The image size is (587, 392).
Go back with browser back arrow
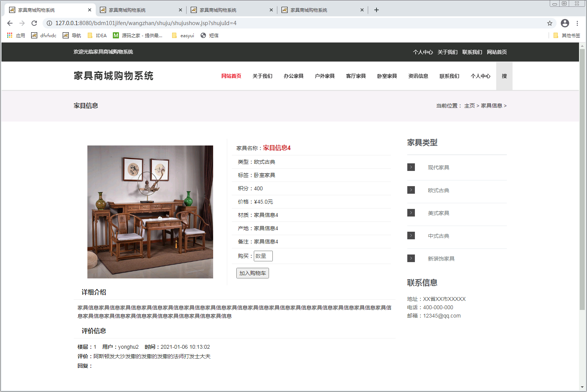click(10, 23)
